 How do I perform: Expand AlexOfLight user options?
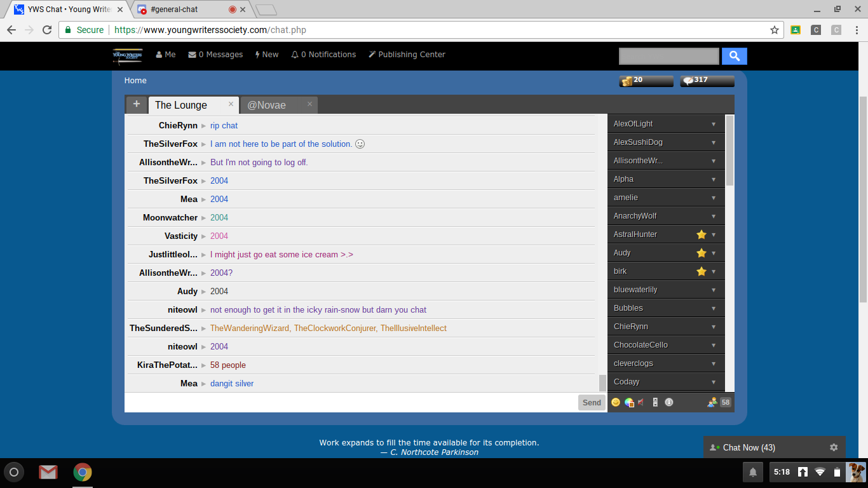[x=714, y=124]
